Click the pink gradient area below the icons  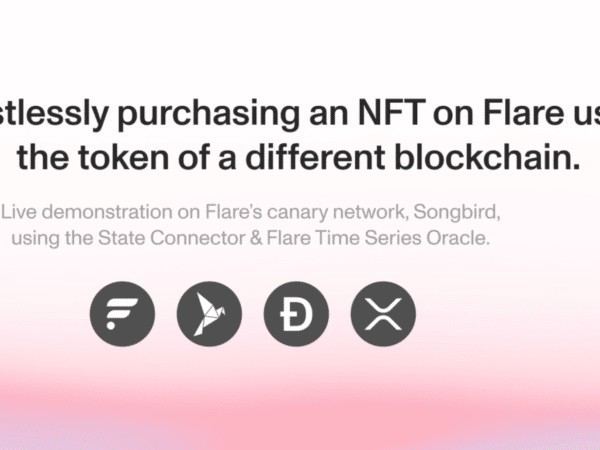[300, 406]
